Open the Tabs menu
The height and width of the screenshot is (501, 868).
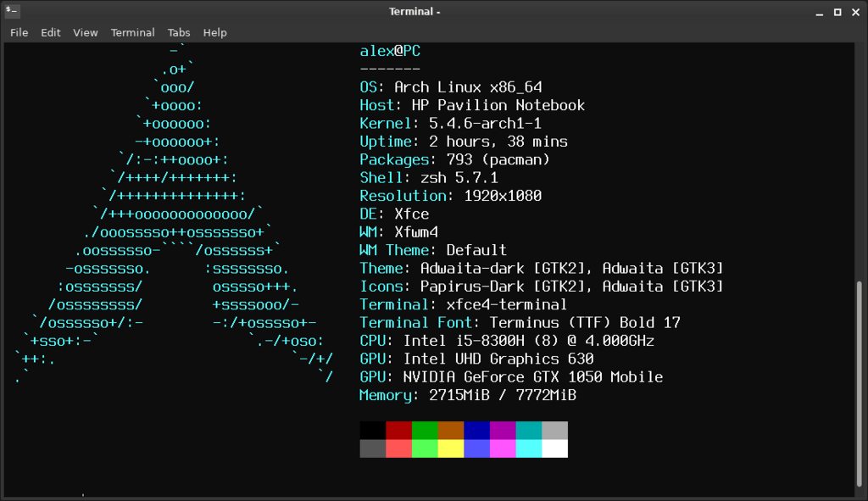tap(178, 33)
